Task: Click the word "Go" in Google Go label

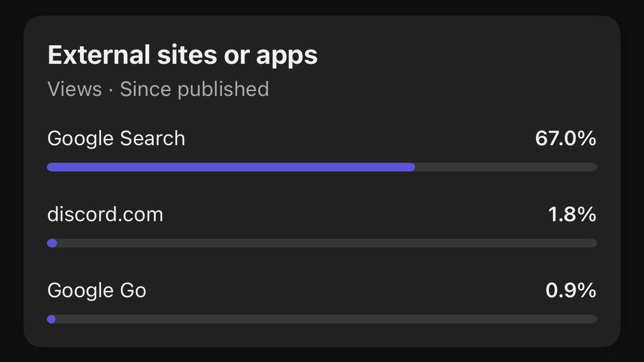Action: (x=133, y=290)
